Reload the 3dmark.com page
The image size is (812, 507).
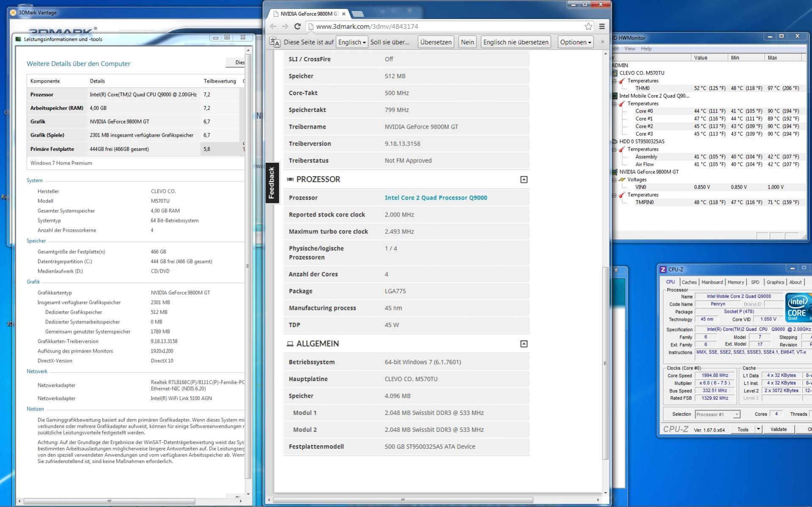coord(297,26)
